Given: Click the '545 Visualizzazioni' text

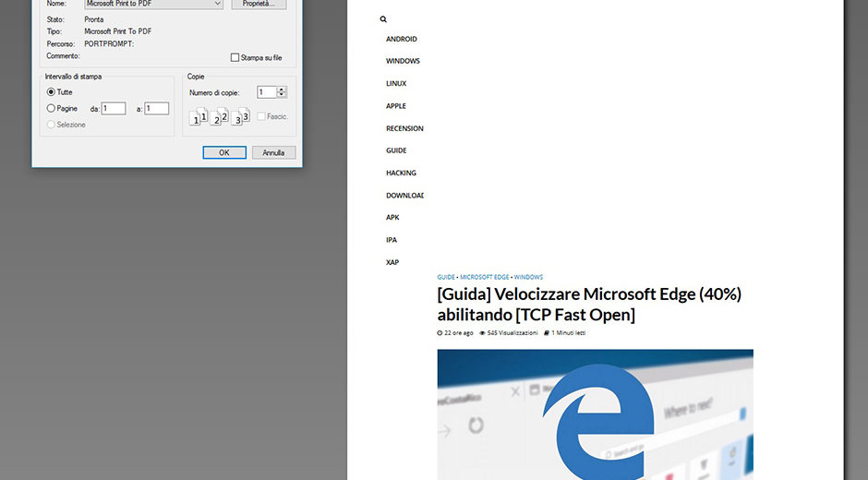Looking at the screenshot, I should (512, 333).
